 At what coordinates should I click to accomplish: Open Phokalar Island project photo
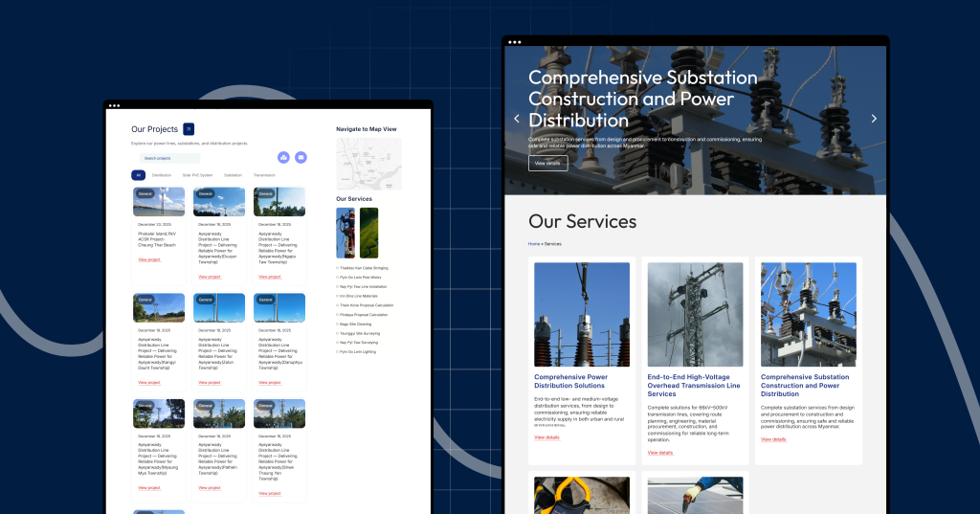[x=159, y=202]
